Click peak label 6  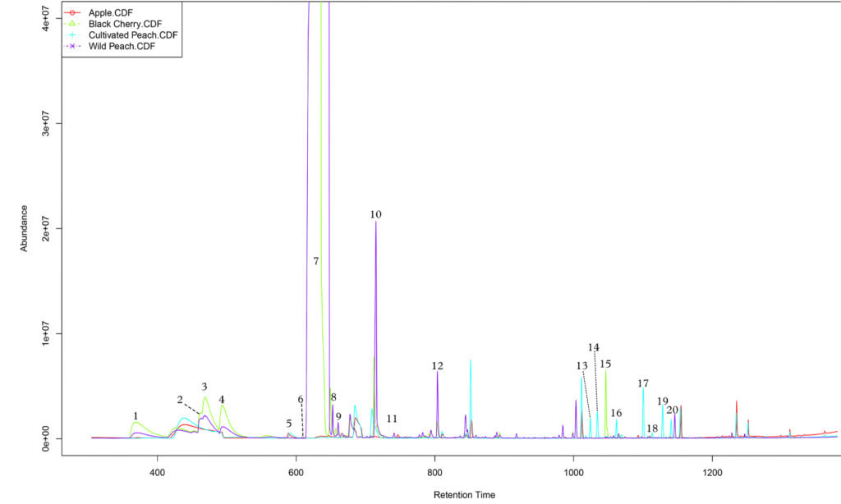[301, 400]
